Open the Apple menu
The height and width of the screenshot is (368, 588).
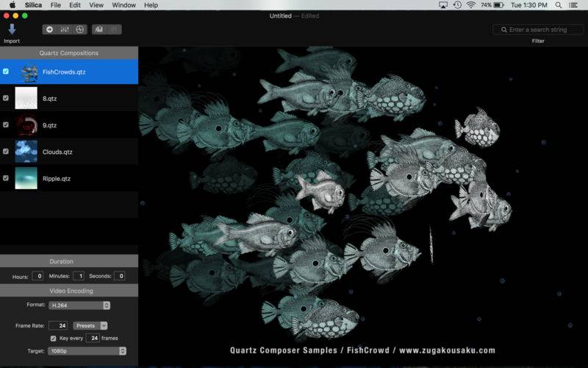[x=12, y=5]
